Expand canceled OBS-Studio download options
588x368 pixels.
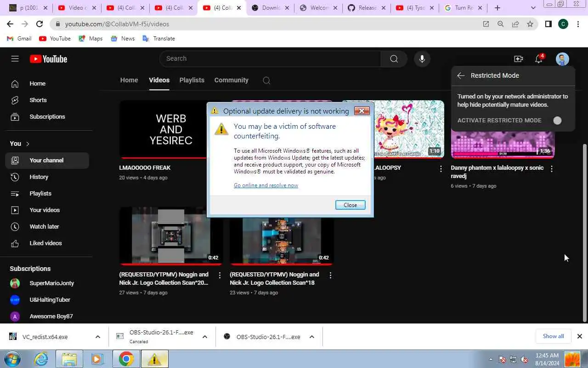[205, 337]
